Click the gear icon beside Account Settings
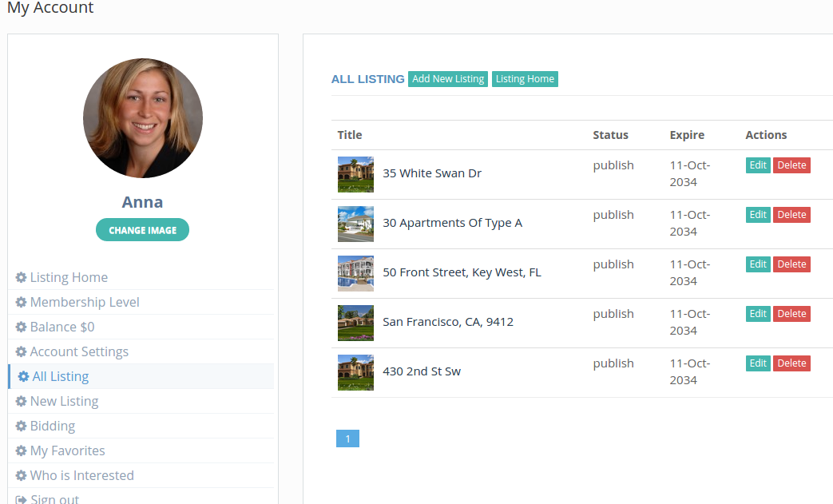Image resolution: width=833 pixels, height=504 pixels. (x=20, y=351)
